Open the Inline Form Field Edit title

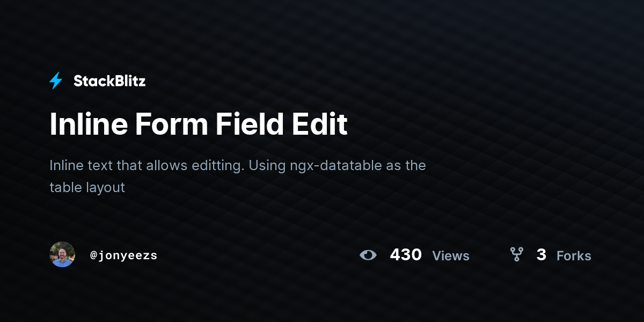click(199, 124)
